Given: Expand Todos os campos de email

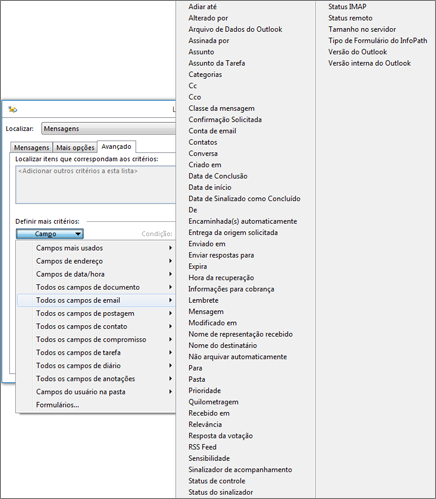Looking at the screenshot, I should click(96, 300).
